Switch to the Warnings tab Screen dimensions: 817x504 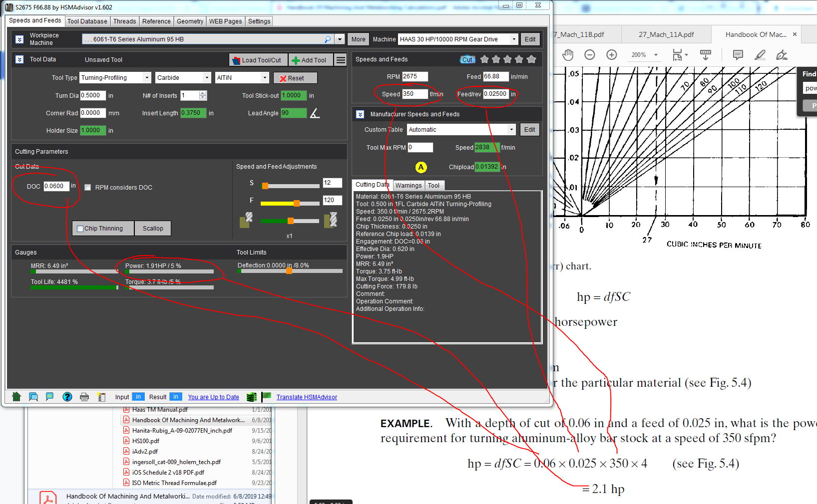pos(408,185)
